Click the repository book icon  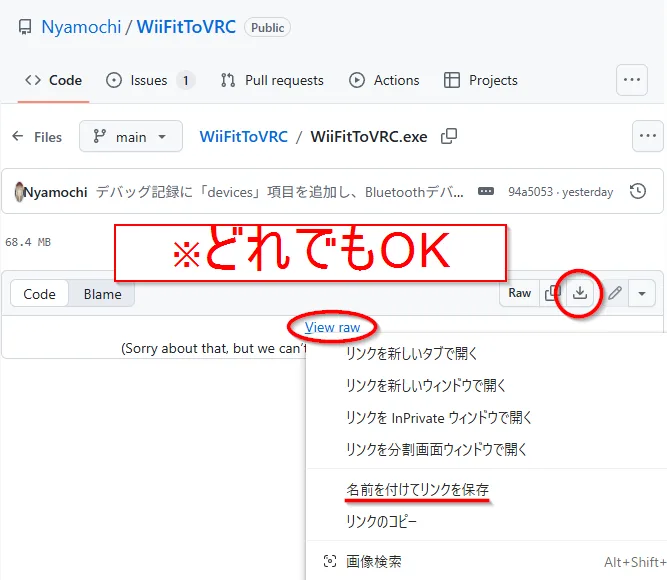coord(25,27)
